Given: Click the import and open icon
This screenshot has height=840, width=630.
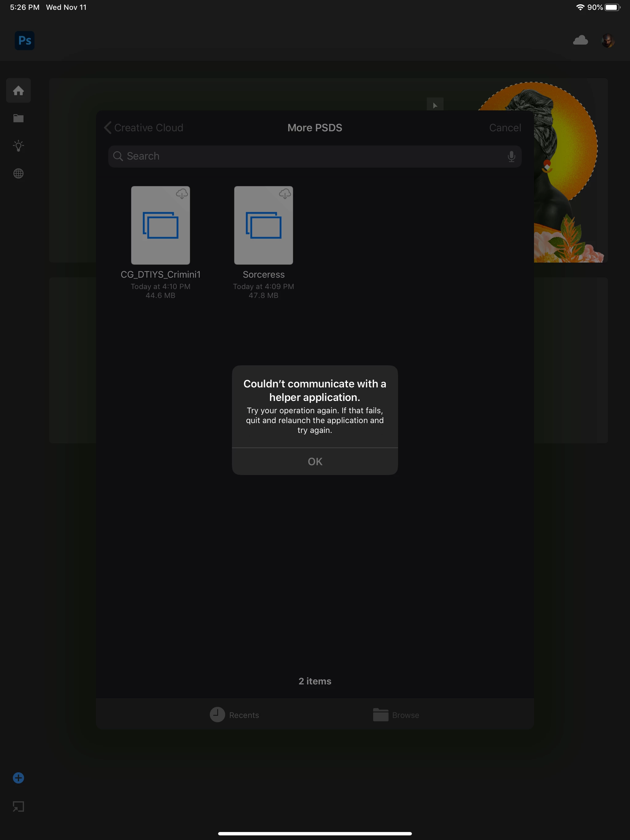Looking at the screenshot, I should pos(18,806).
